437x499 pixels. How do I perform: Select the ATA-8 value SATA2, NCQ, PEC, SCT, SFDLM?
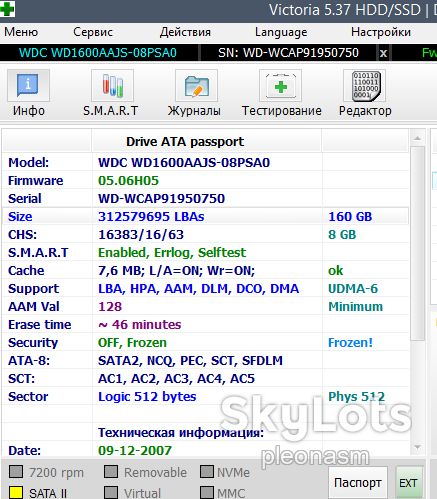[x=190, y=361]
